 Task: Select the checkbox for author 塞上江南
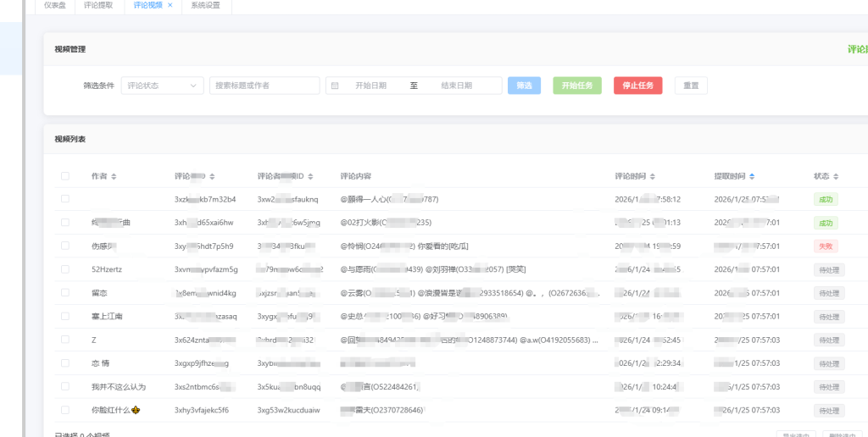click(x=65, y=316)
